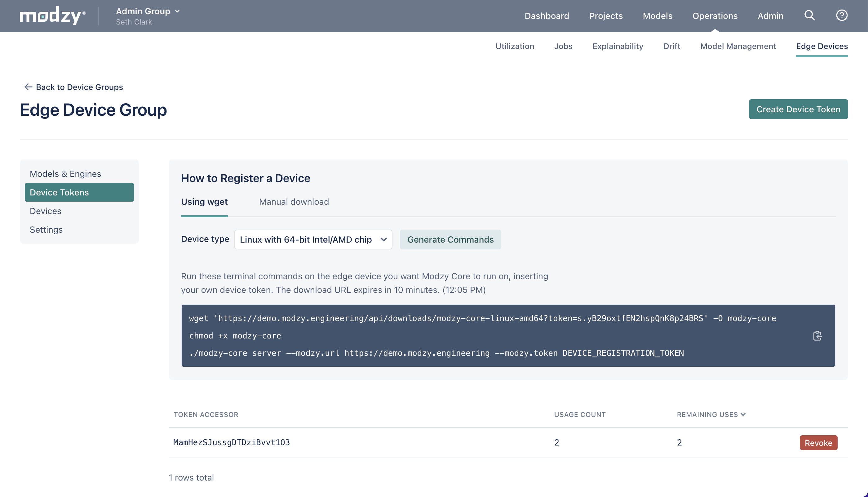Click the Generate Commands button
This screenshot has width=868, height=497.
tap(450, 239)
